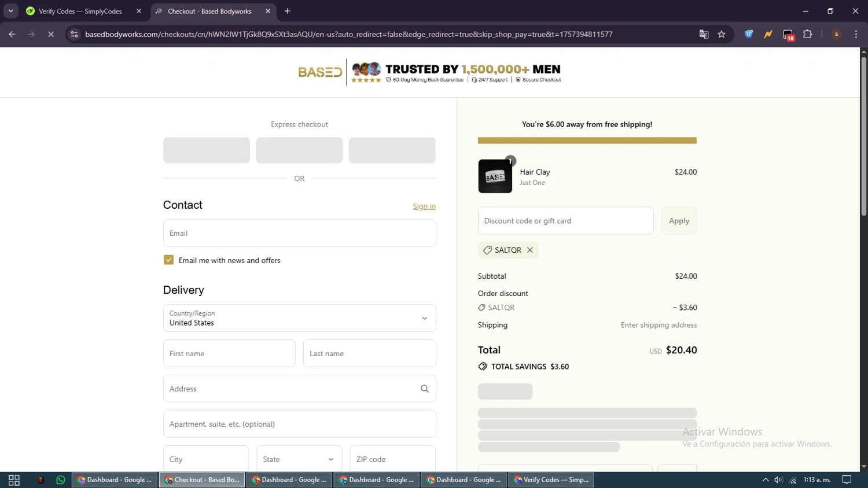Expand the Country/Region dropdown

(x=299, y=318)
